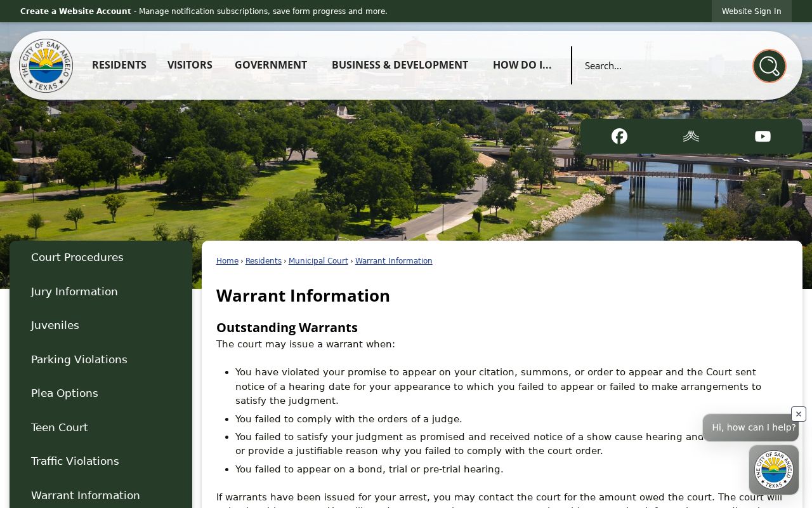The width and height of the screenshot is (812, 508).
Task: Click the Outstanding Warrants heading
Action: [287, 328]
